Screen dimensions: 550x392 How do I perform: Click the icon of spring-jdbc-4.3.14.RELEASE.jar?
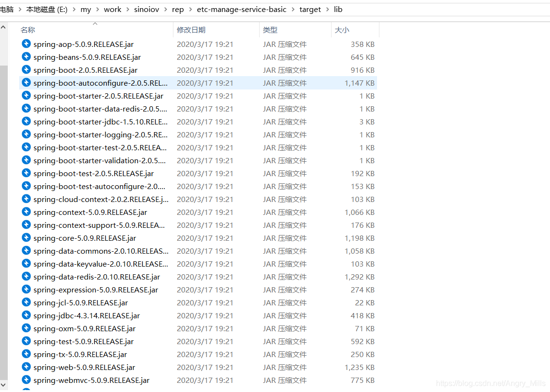26,315
